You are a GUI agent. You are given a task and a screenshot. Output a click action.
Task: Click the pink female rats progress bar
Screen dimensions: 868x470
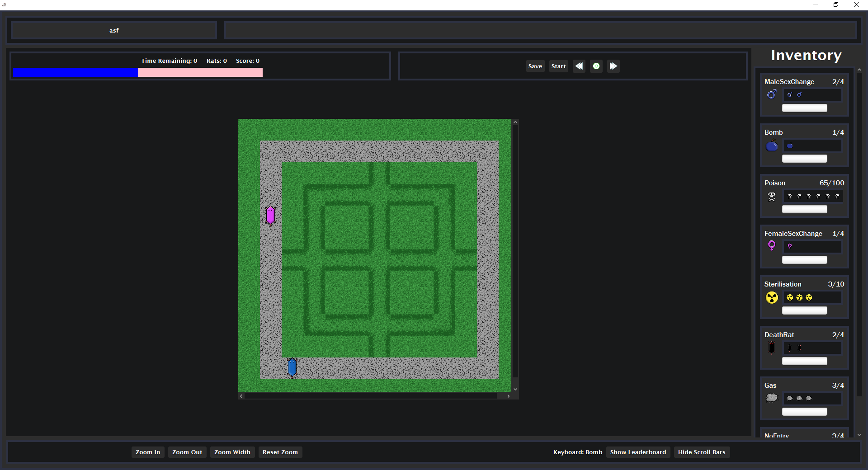click(200, 72)
